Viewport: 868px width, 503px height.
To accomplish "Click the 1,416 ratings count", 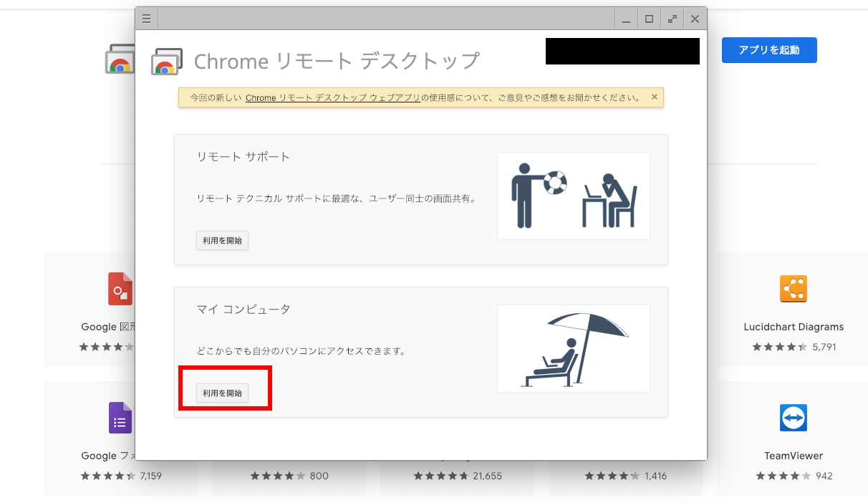I will (656, 476).
